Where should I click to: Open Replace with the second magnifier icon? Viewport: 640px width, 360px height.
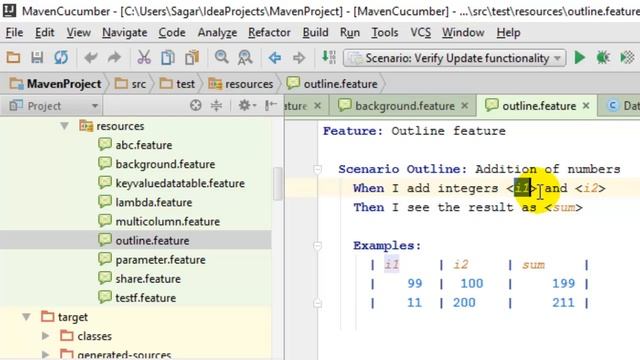coord(245,58)
